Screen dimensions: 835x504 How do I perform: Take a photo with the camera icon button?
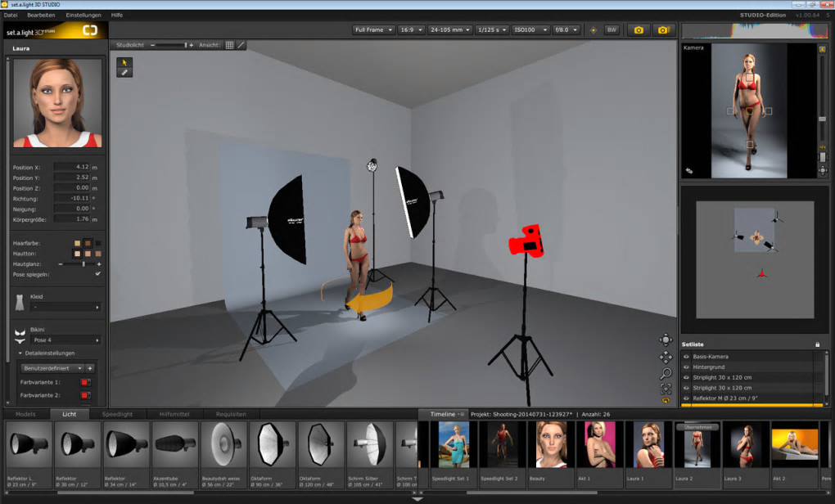(x=639, y=29)
